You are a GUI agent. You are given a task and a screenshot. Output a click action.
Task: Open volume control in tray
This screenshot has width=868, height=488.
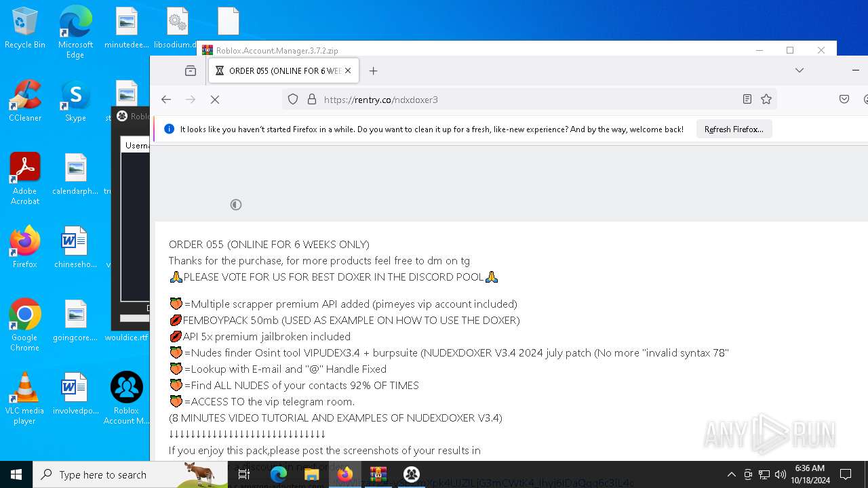(x=781, y=474)
